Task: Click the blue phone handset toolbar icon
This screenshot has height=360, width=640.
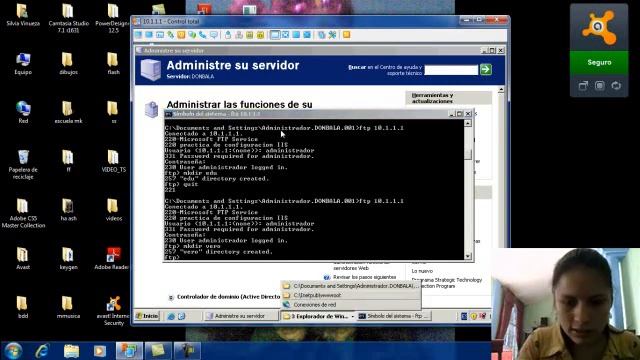Action: coord(202,35)
